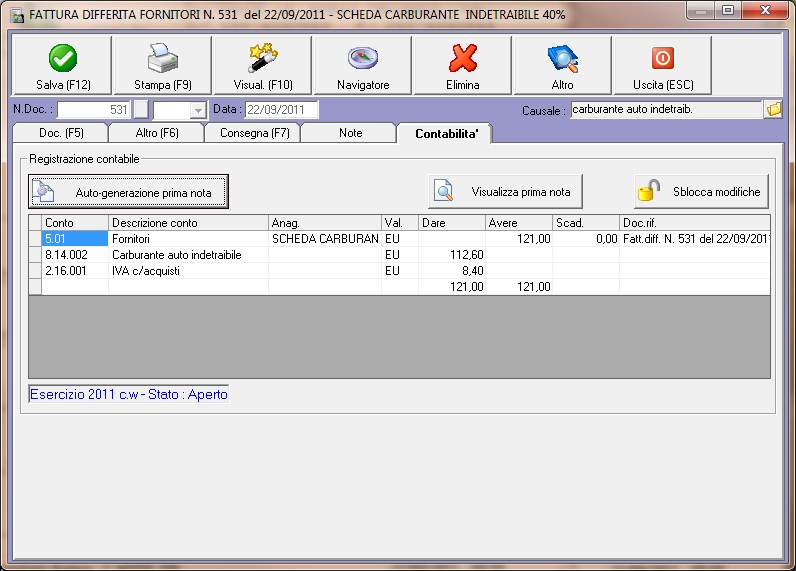Click row selector of Carburante auto indetraibile row
The width and height of the screenshot is (796, 571).
click(35, 255)
